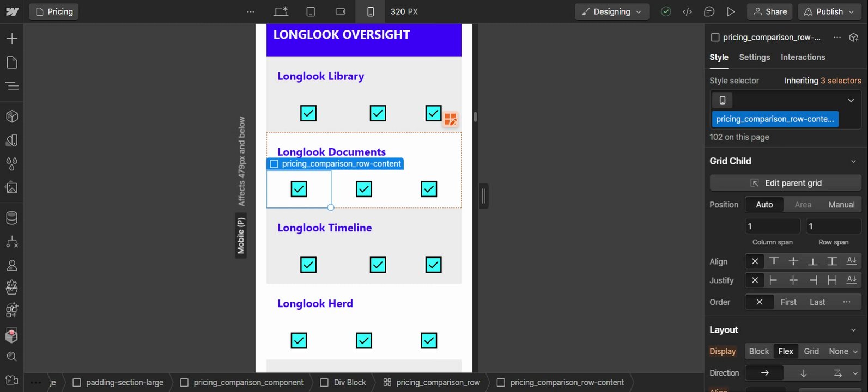Open the Search magnifier icon
This screenshot has width=868, height=392.
[x=11, y=357]
